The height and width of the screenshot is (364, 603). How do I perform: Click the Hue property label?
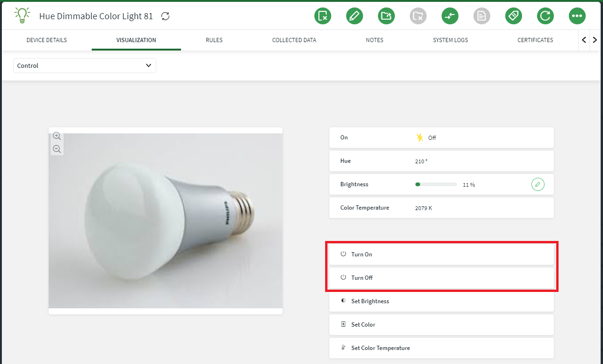(x=346, y=161)
